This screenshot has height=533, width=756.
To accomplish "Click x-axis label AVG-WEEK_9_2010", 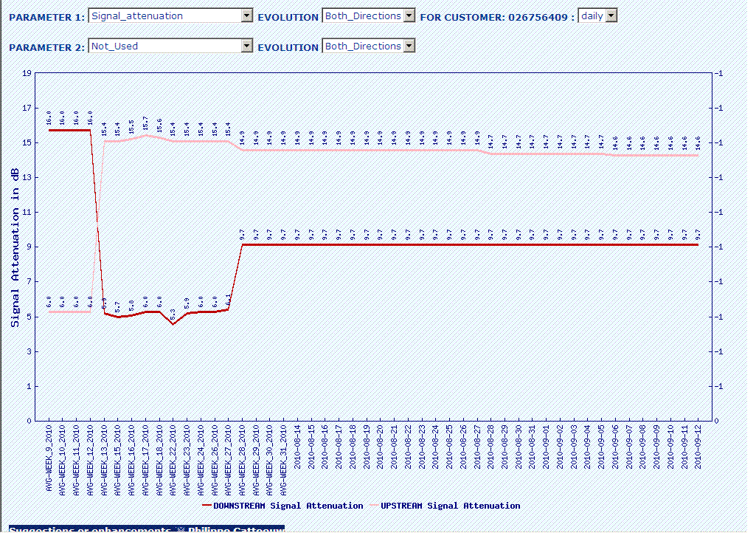I will click(49, 458).
